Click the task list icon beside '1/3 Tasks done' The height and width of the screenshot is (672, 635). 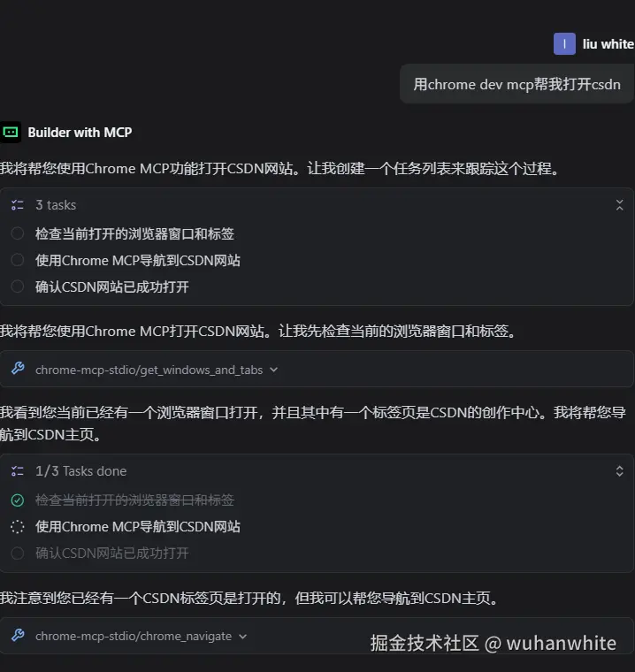click(x=18, y=471)
